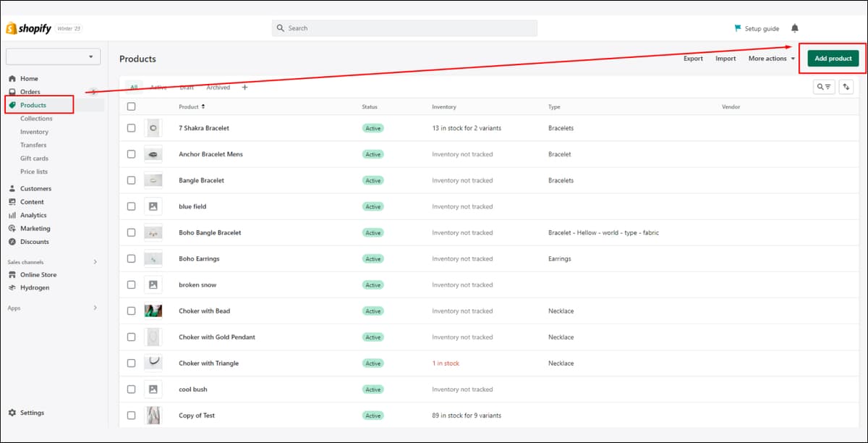This screenshot has width=868, height=443.
Task: Click the Import button
Action: pos(726,59)
